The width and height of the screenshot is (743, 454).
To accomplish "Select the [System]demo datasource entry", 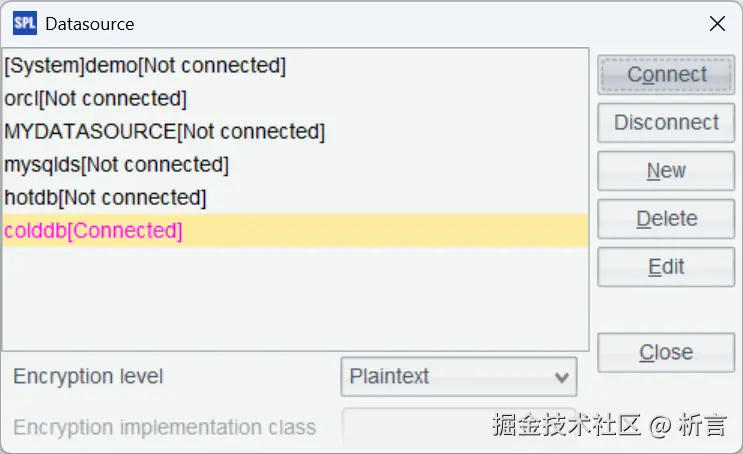I will tap(145, 66).
